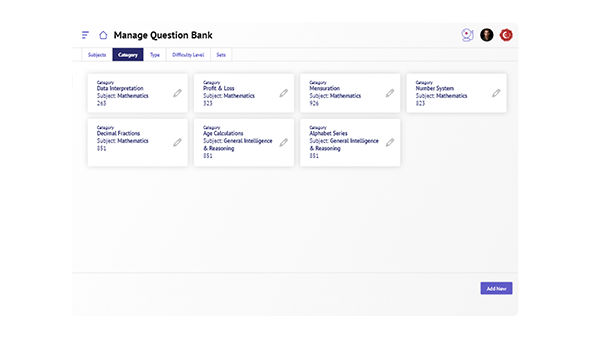Edit the Alphabet Series category

coord(390,142)
